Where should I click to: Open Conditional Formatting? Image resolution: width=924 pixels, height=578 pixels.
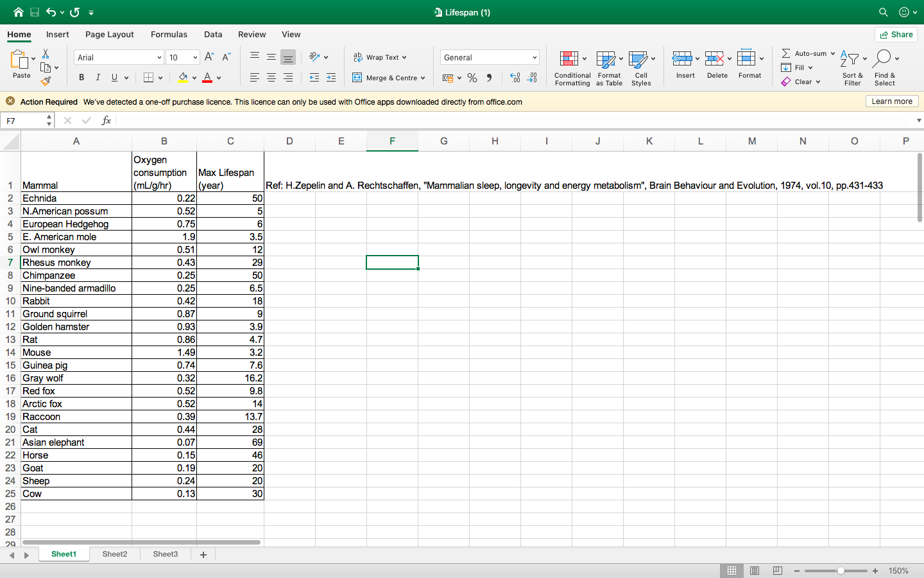click(x=572, y=67)
